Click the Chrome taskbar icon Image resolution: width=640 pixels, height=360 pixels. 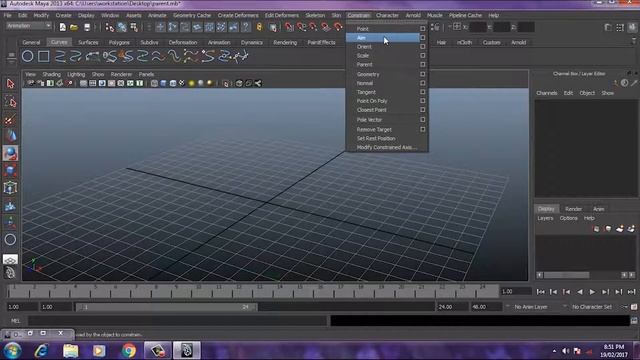(129, 351)
